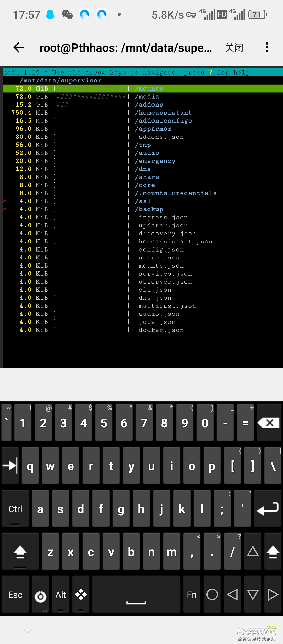Toggle the Ctrl modifier key

pyautogui.click(x=15, y=508)
